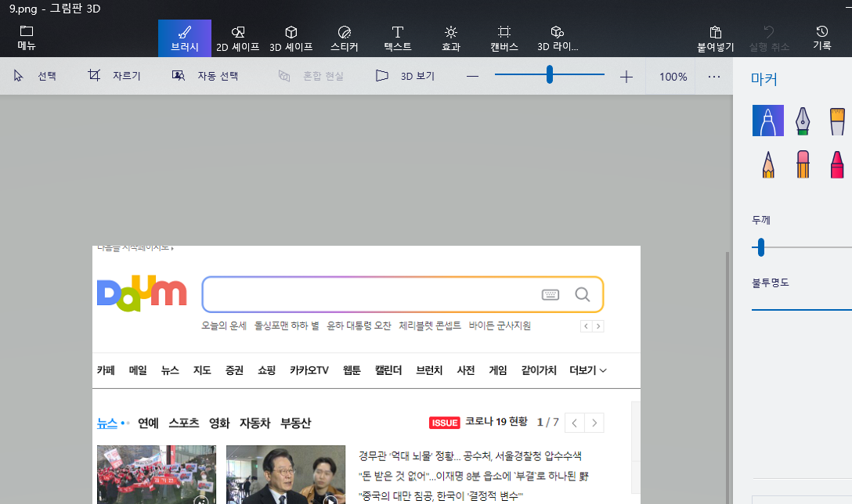Image resolution: width=852 pixels, height=504 pixels.
Task: Click the 오늘의 운세 link
Action: [224, 326]
